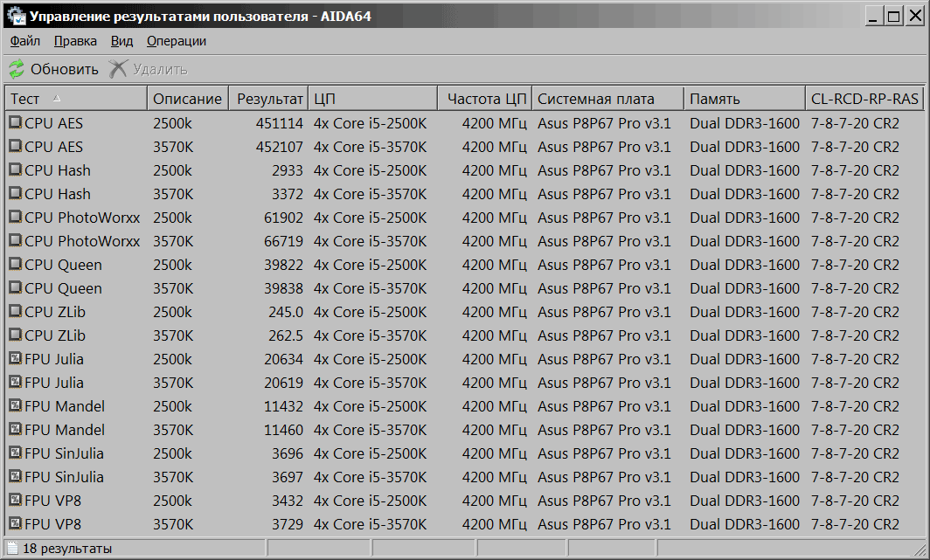Click the green Refresh arrows icon
Viewport: 930px width, 560px height.
[x=17, y=69]
